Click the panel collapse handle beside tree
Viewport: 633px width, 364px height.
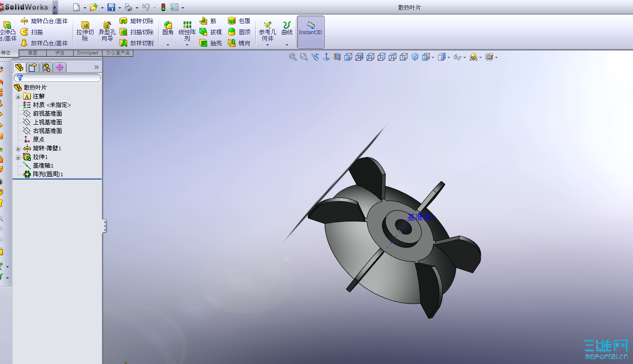tap(105, 226)
